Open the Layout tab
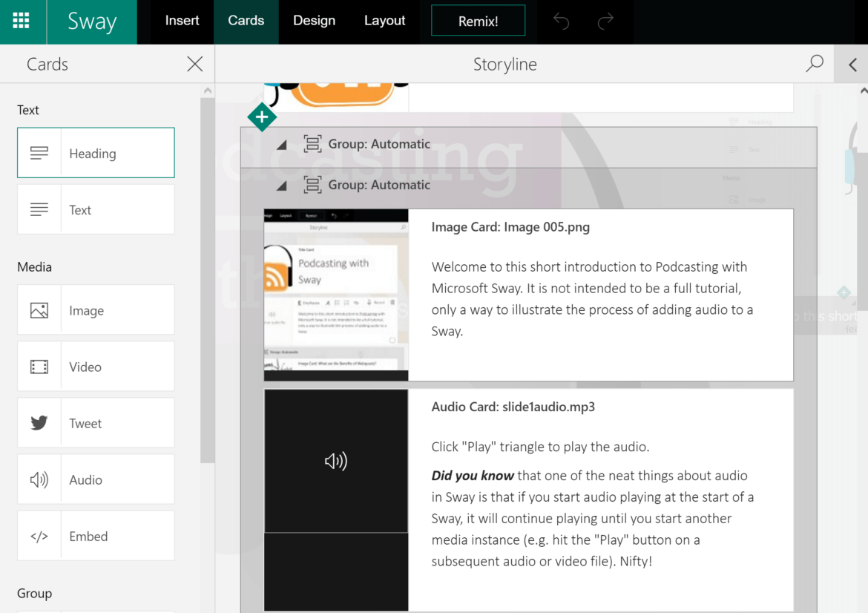This screenshot has width=868, height=613. (x=384, y=21)
